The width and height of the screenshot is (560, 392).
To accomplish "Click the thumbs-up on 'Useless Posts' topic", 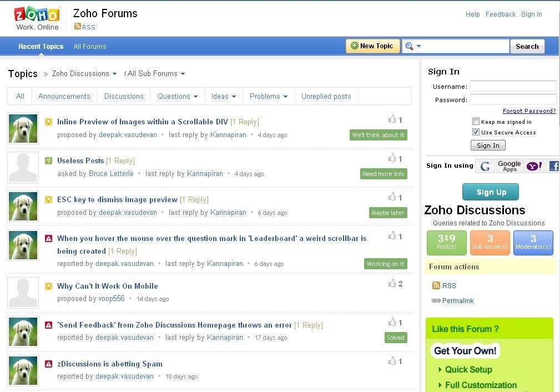I will coord(393,158).
